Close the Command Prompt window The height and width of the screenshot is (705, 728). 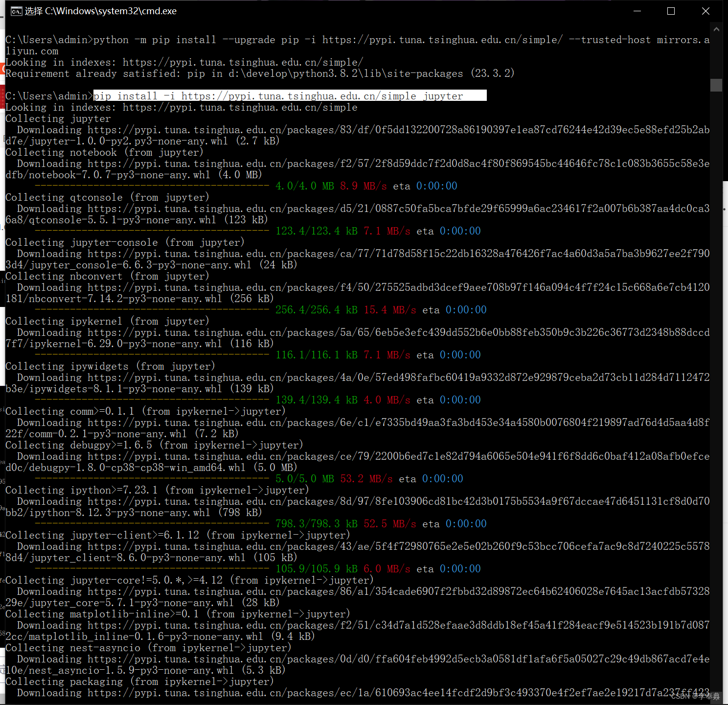706,10
